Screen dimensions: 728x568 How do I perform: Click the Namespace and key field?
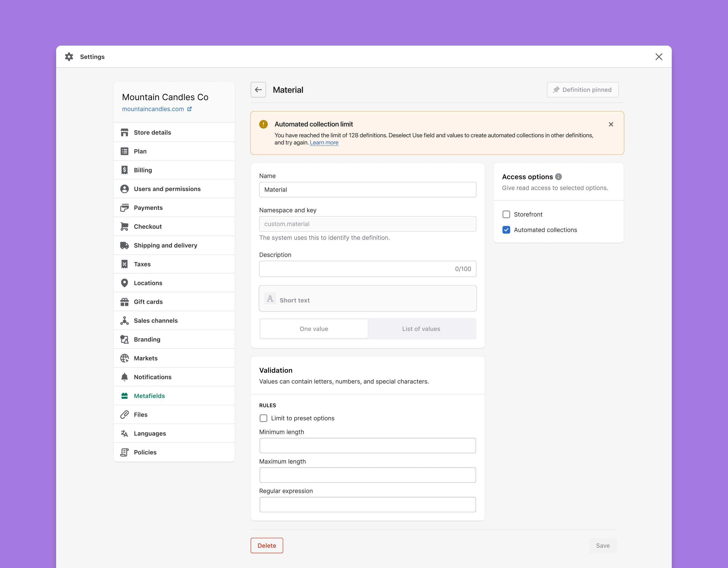click(368, 224)
